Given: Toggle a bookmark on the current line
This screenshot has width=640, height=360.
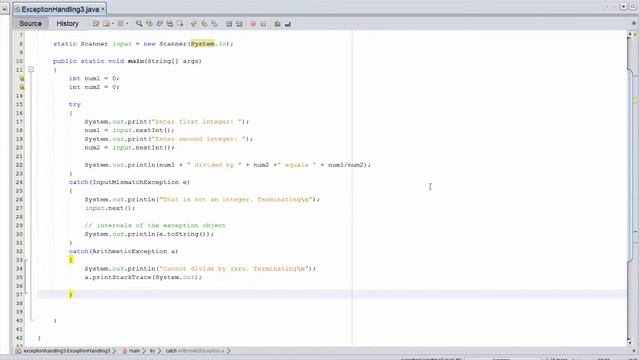Looking at the screenshot, I should [214, 24].
